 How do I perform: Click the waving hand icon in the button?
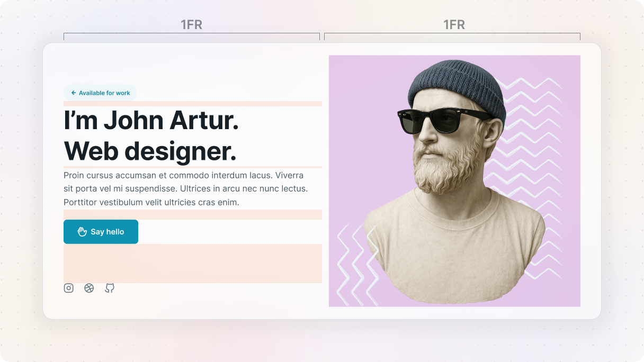[82, 232]
